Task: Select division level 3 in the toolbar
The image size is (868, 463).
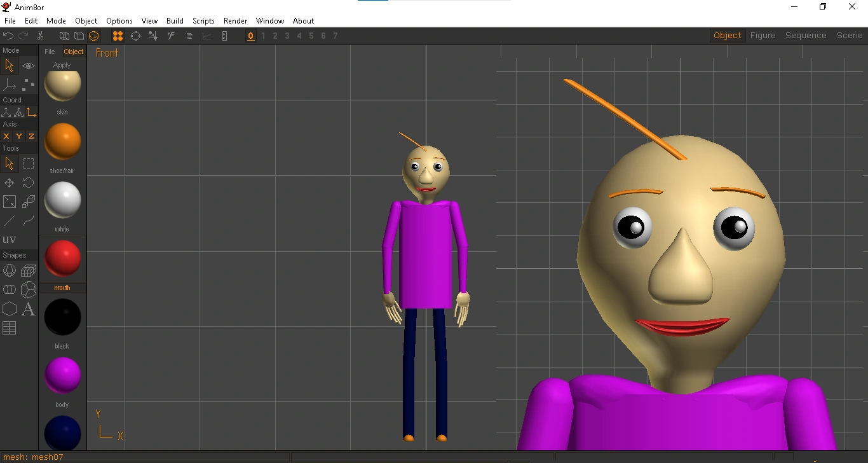Action: tap(287, 36)
